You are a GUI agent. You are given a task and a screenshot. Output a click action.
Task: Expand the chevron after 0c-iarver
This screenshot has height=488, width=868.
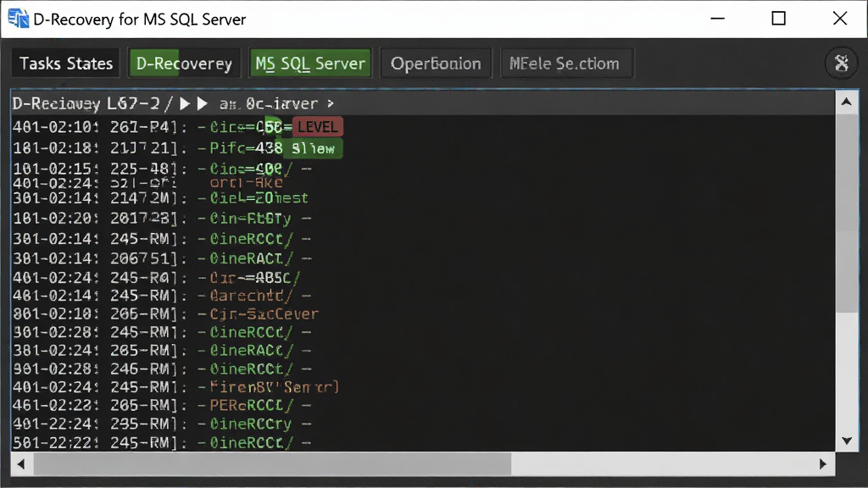[331, 103]
